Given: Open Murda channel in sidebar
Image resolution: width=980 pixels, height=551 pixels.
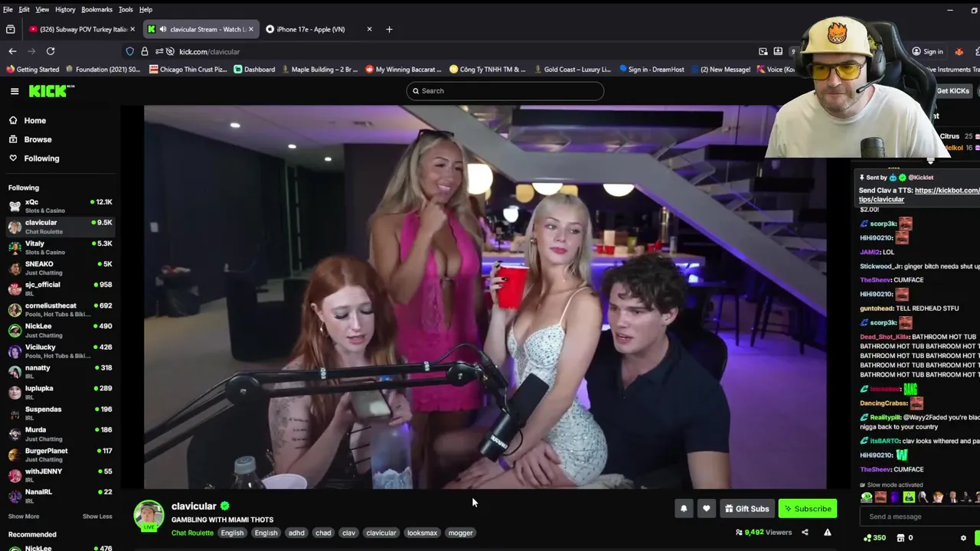Looking at the screenshot, I should point(60,433).
